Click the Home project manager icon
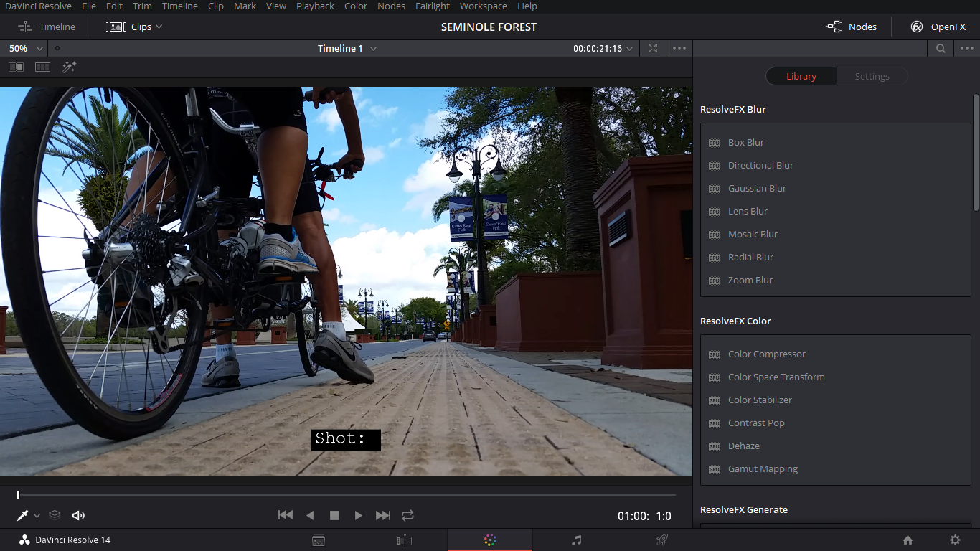Viewport: 980px width, 551px height. [908, 540]
